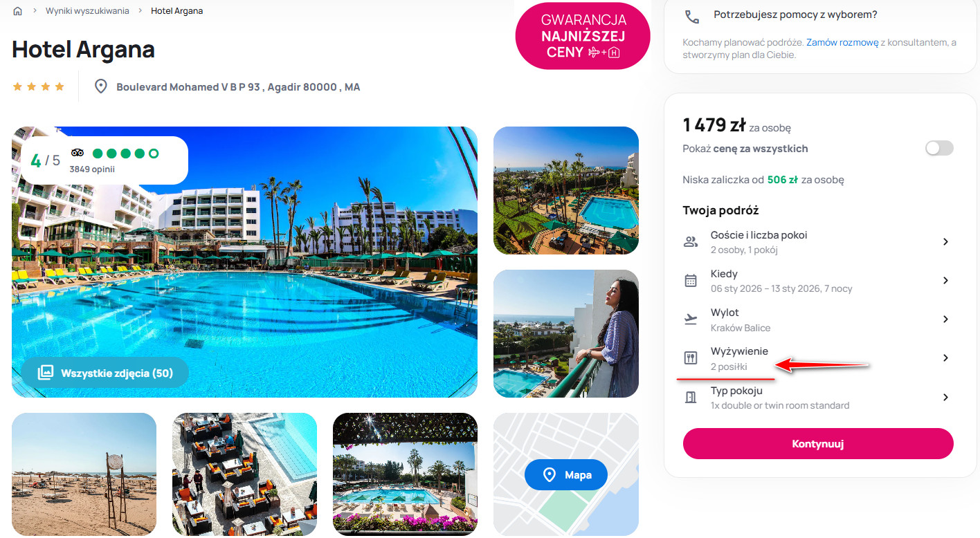This screenshot has height=538, width=980.
Task: Select Hotel Argana breadcrumb item
Action: click(x=177, y=11)
